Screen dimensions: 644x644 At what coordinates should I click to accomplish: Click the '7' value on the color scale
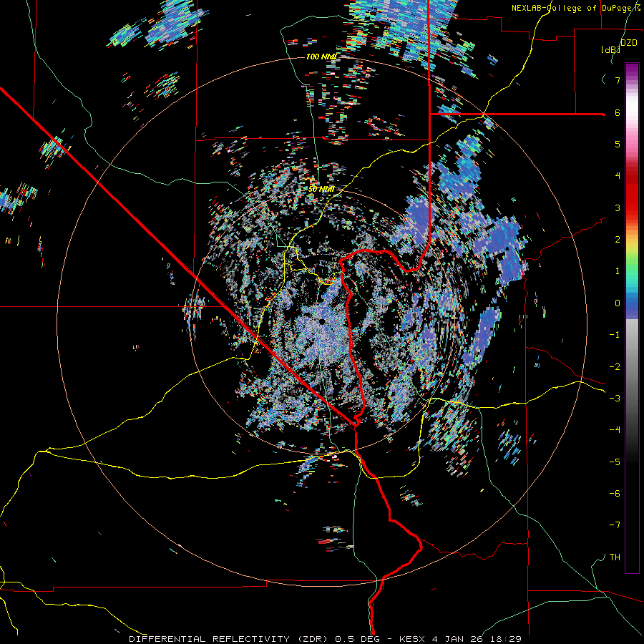click(618, 80)
